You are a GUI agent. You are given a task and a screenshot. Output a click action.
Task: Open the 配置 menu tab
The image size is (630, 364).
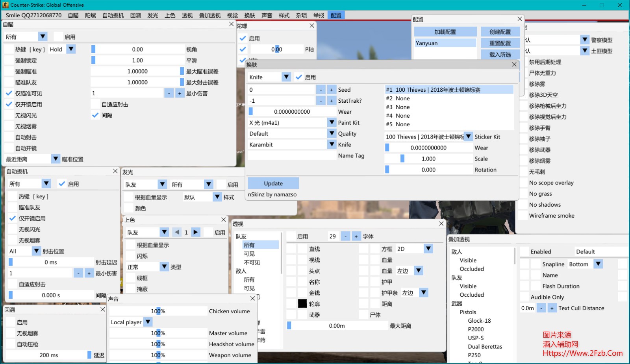[x=336, y=15]
